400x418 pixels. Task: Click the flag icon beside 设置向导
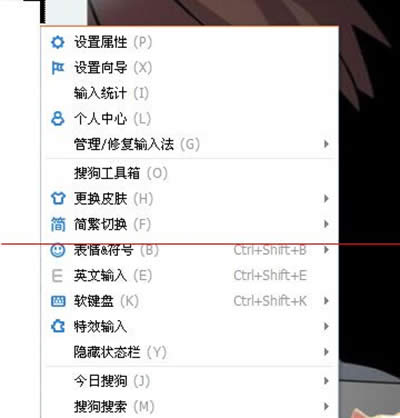click(58, 68)
